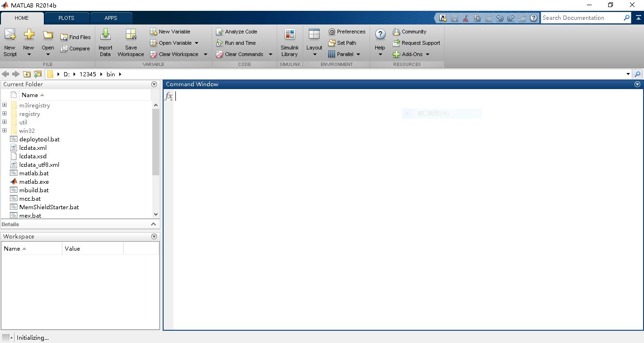The image size is (644, 343).
Task: Click the Request Support button
Action: pyautogui.click(x=416, y=43)
